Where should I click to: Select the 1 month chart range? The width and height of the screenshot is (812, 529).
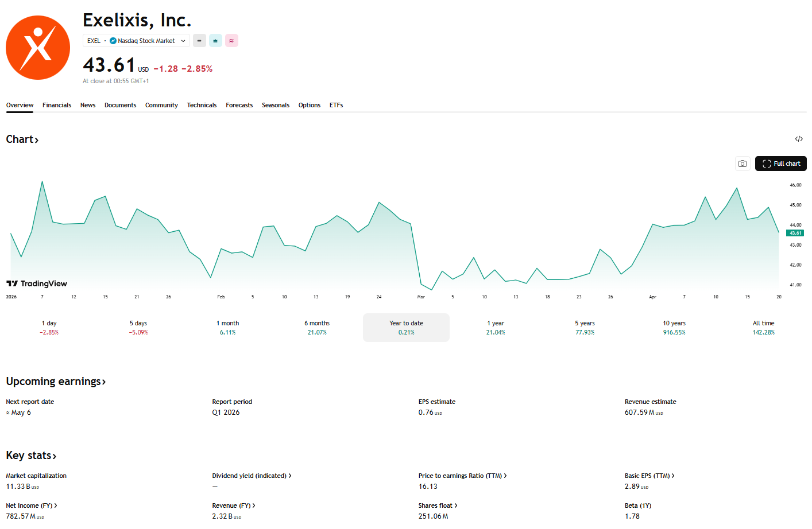coord(228,328)
